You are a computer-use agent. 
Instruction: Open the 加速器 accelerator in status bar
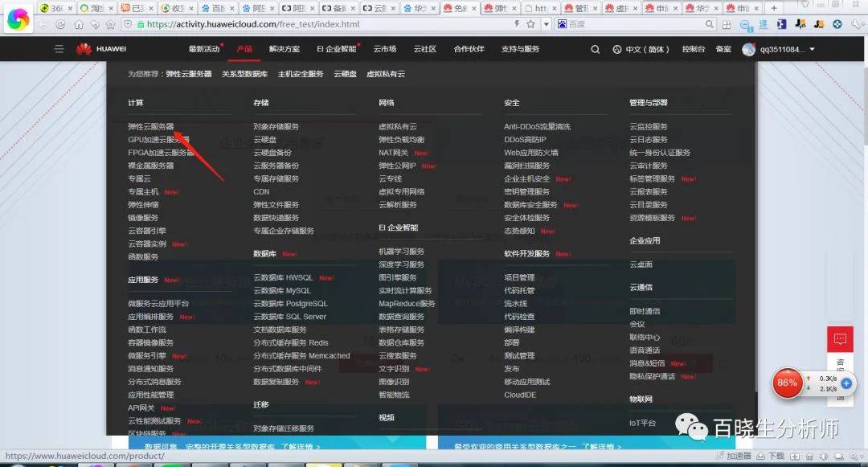point(734,456)
